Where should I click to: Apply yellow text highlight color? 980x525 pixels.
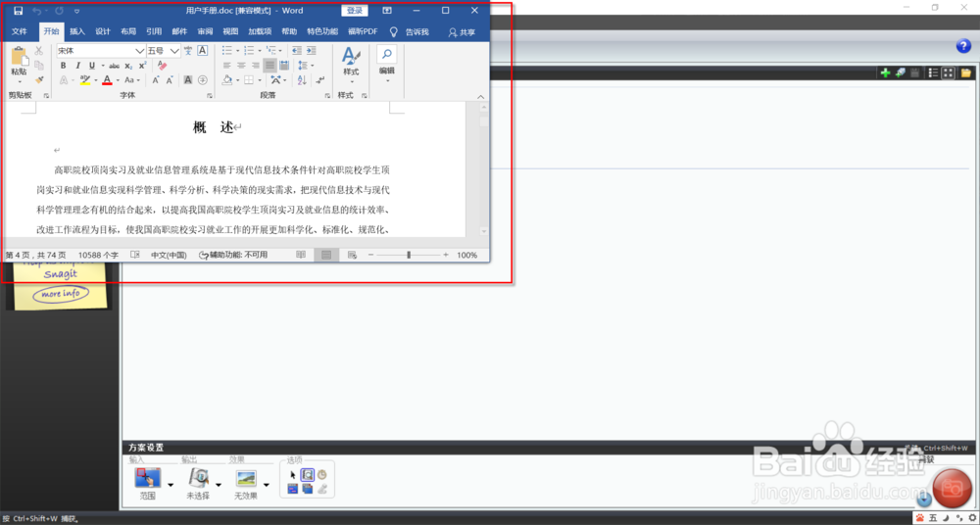click(85, 80)
